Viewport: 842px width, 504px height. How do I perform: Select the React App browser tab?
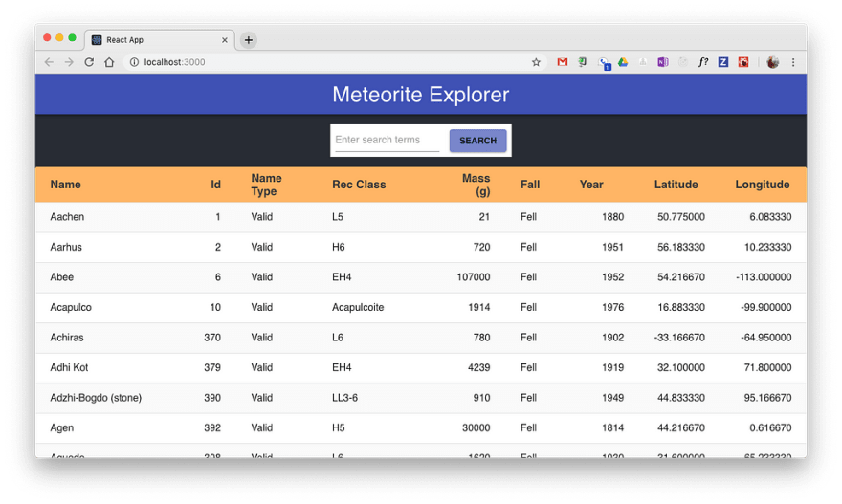pyautogui.click(x=160, y=40)
